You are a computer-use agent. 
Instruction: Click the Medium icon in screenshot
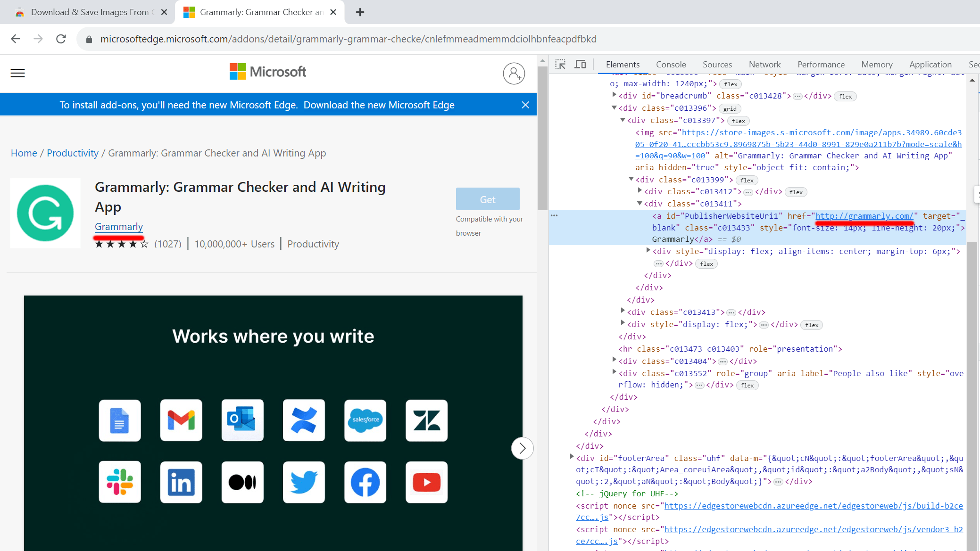click(x=242, y=482)
